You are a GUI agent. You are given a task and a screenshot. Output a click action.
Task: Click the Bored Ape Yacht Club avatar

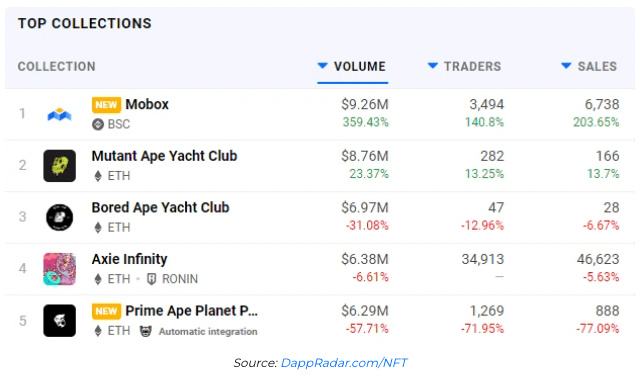pos(60,217)
